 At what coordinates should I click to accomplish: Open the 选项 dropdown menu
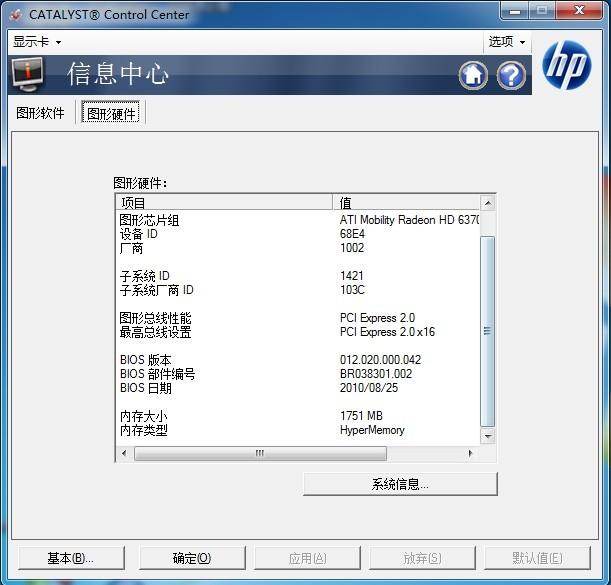point(507,41)
